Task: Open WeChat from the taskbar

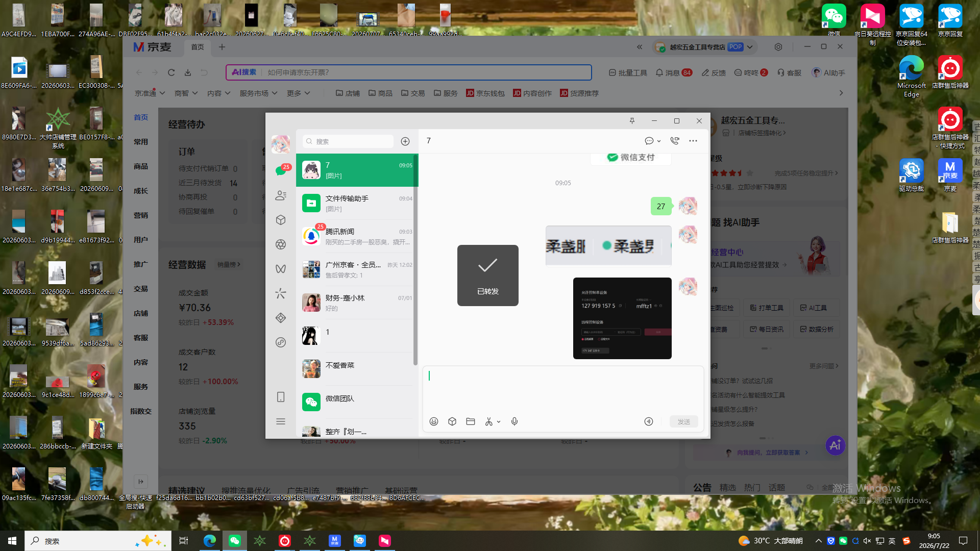Action: pyautogui.click(x=235, y=541)
